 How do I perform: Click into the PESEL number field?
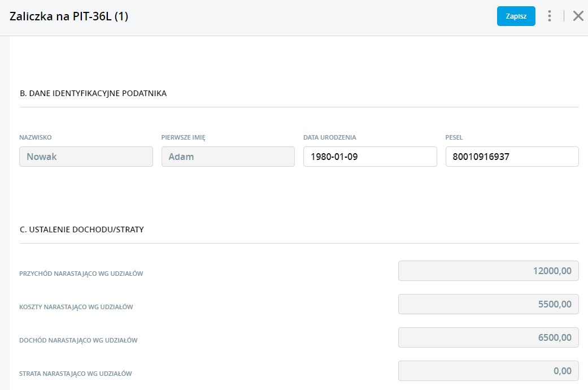point(512,157)
